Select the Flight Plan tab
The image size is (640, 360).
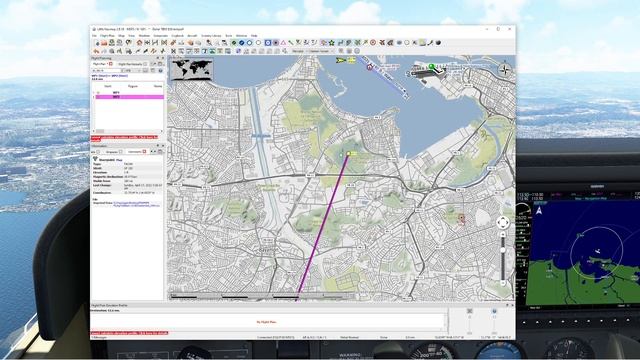(101, 64)
